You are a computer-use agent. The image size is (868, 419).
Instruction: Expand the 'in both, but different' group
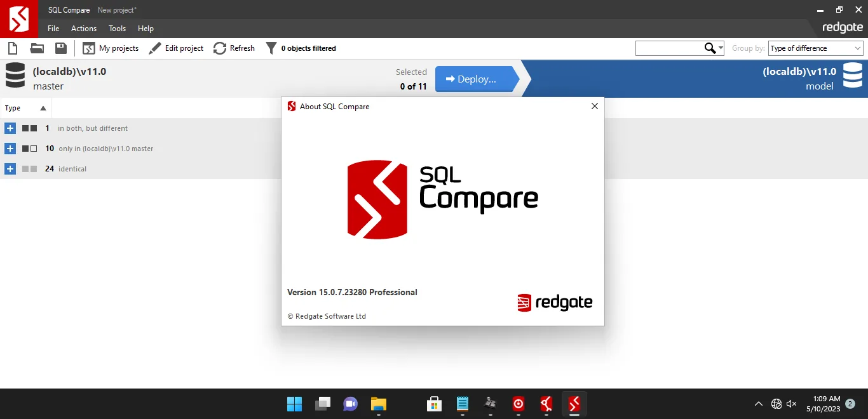[x=10, y=128]
